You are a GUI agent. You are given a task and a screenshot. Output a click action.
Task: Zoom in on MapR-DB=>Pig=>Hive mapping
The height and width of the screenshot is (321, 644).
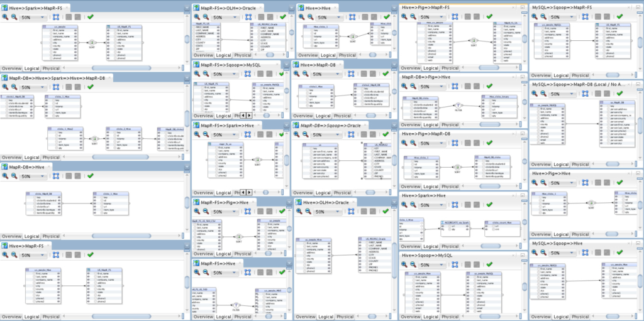pos(404,86)
